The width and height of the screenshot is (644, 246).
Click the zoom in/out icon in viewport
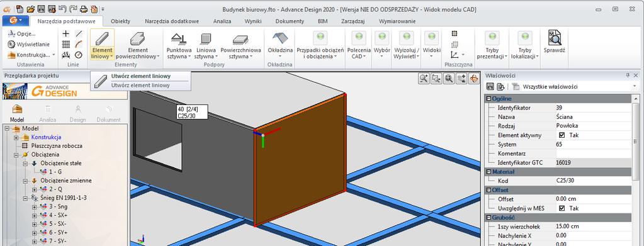(424, 79)
